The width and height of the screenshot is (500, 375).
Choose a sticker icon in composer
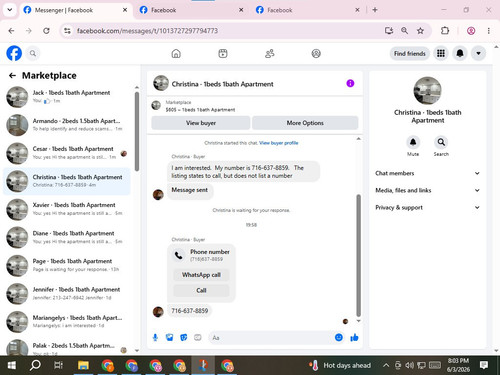point(184,338)
